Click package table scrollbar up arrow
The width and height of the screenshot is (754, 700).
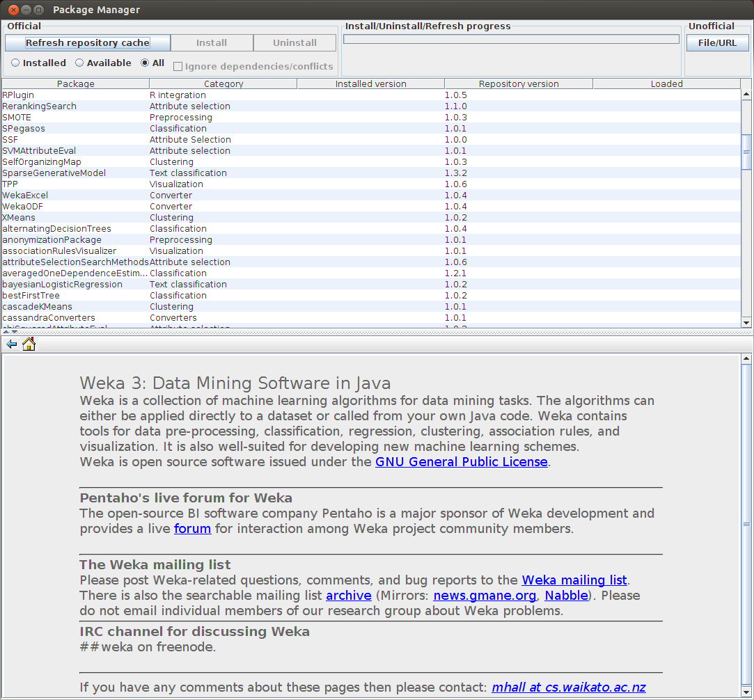click(746, 95)
